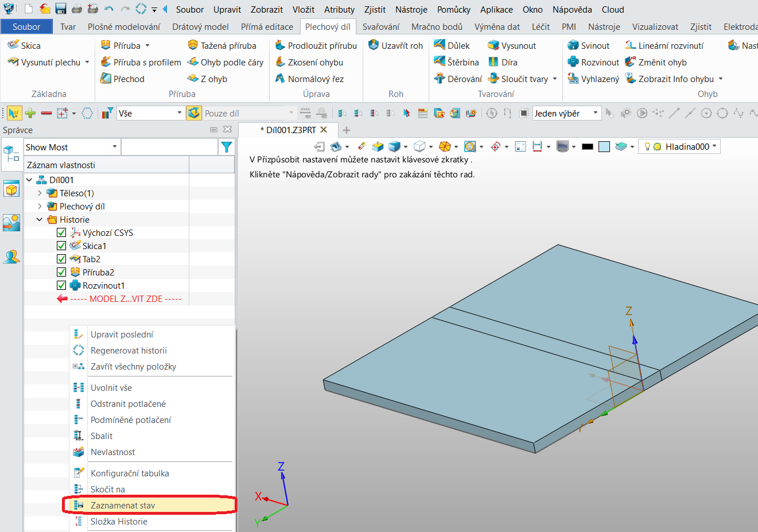The height and width of the screenshot is (532, 758).
Task: Click the Prodloužit přírubu tool
Action: (x=316, y=45)
